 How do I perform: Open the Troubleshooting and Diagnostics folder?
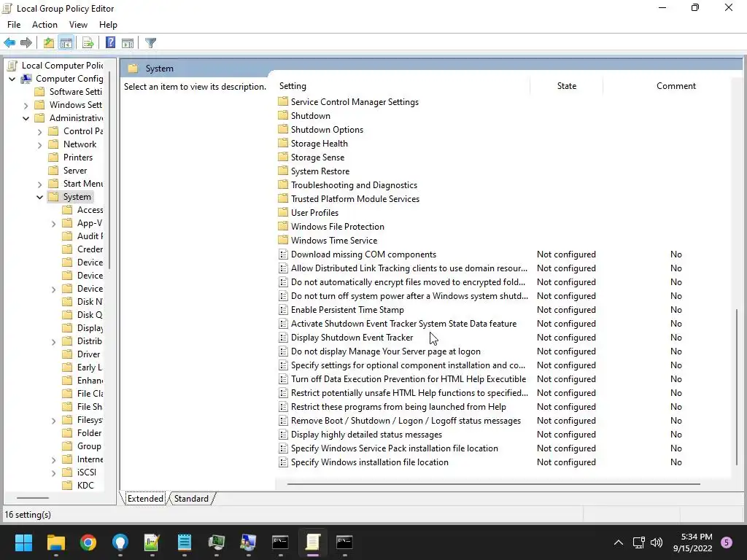tap(354, 184)
